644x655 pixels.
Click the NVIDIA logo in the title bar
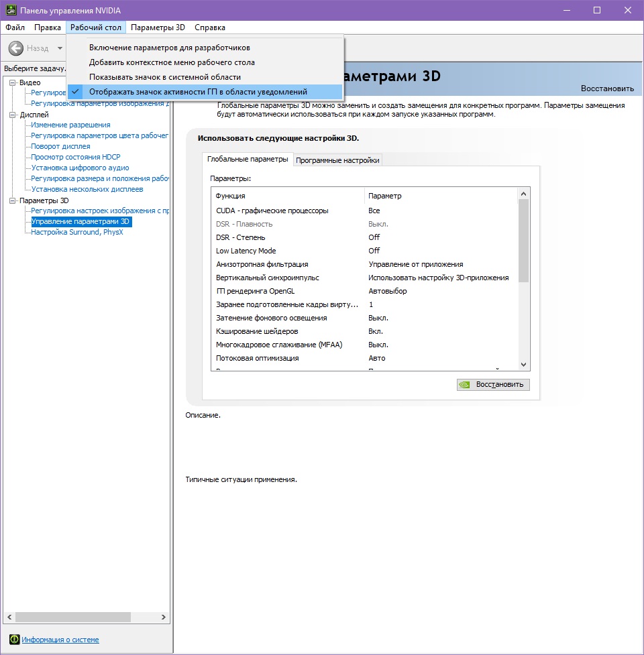click(x=11, y=10)
